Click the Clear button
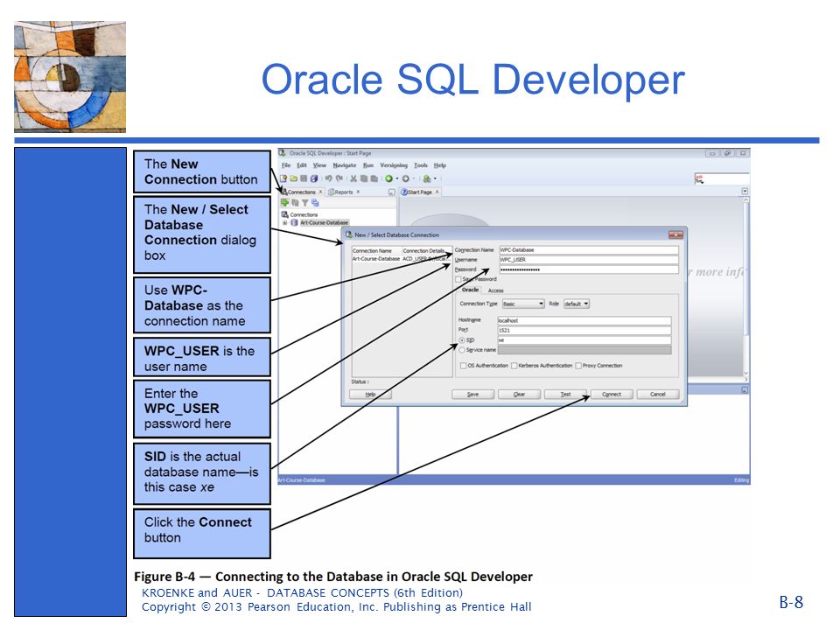This screenshot has width=840, height=630. pos(519,395)
